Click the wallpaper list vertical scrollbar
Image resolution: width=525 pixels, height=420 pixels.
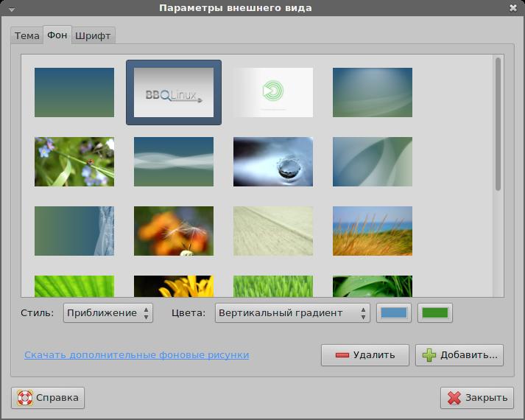pos(498,124)
